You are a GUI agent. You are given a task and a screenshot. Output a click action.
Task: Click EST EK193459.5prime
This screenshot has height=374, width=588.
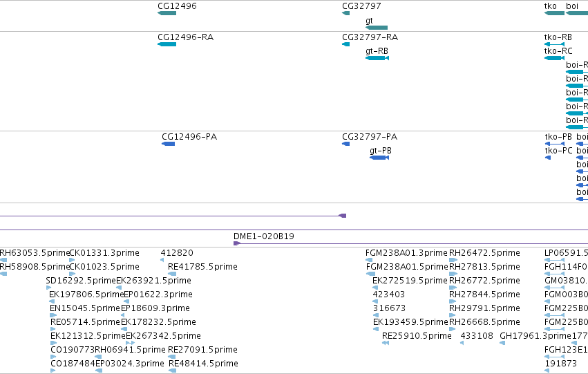click(410, 322)
